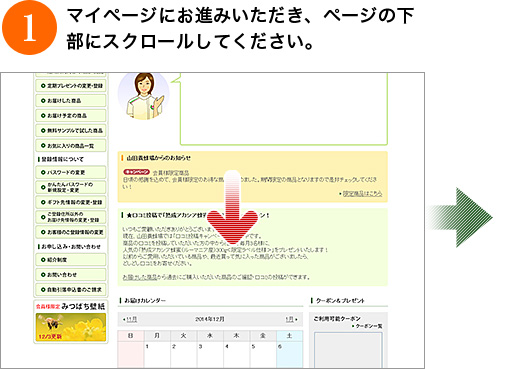The image size is (505, 369).
Task: Click the お届けカレンダー heading
Action: pyautogui.click(x=145, y=301)
